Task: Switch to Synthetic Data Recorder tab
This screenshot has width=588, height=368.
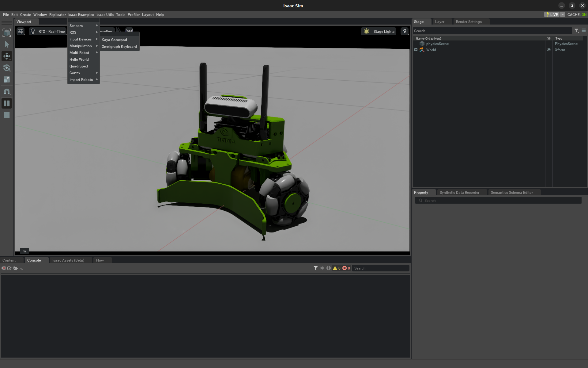Action: click(x=459, y=193)
